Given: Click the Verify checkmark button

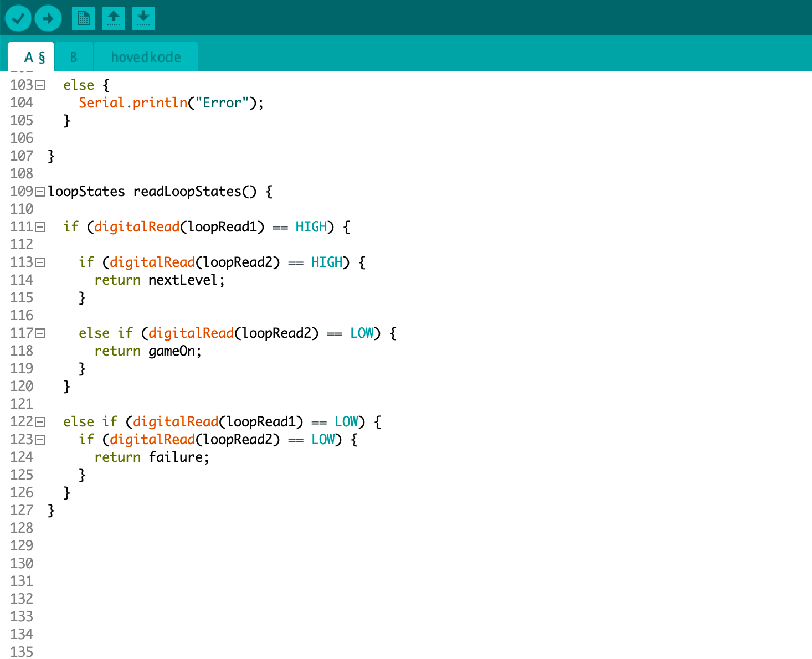Looking at the screenshot, I should (18, 18).
